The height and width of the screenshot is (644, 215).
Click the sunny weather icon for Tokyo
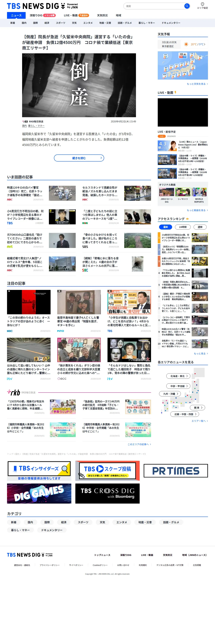coord(186,44)
